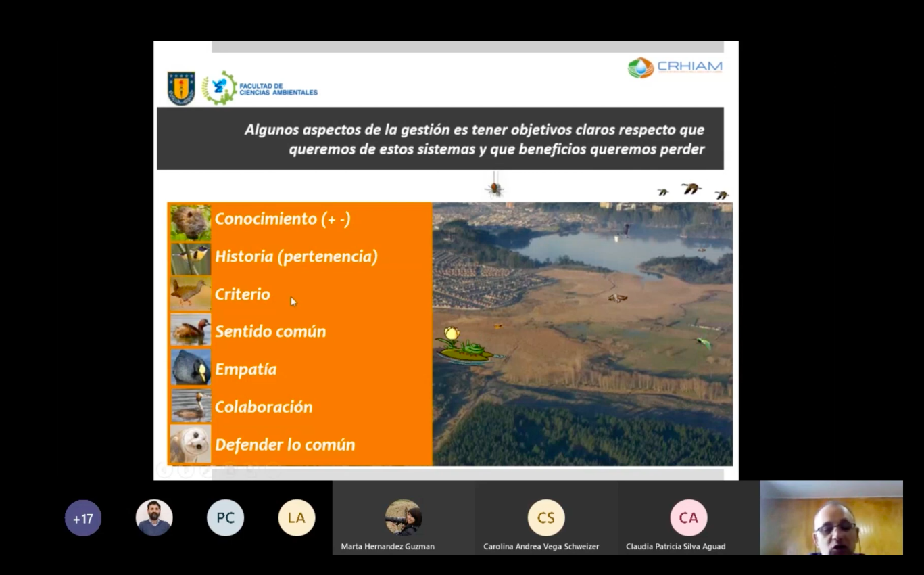Click the university shield emblem
This screenshot has width=924, height=575.
pos(180,86)
